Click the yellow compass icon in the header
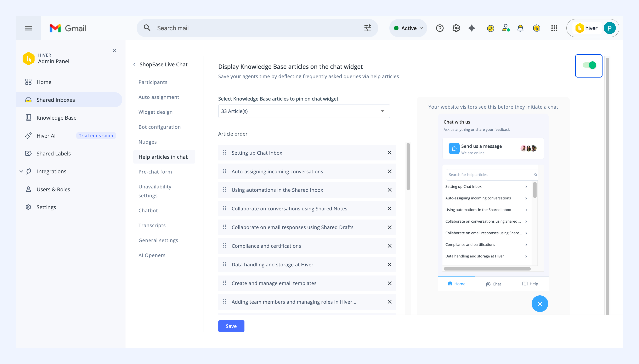The image size is (639, 364). (x=490, y=28)
